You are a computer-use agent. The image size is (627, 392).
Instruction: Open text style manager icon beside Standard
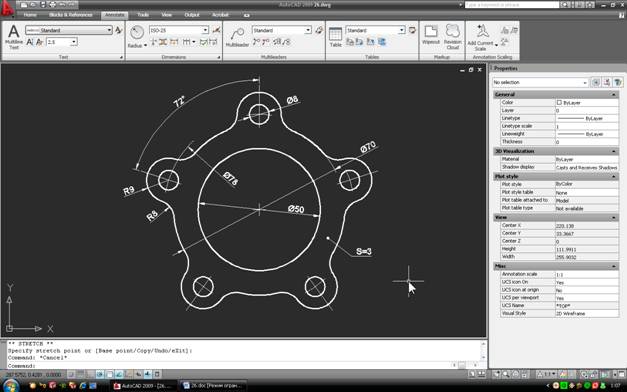click(x=119, y=30)
